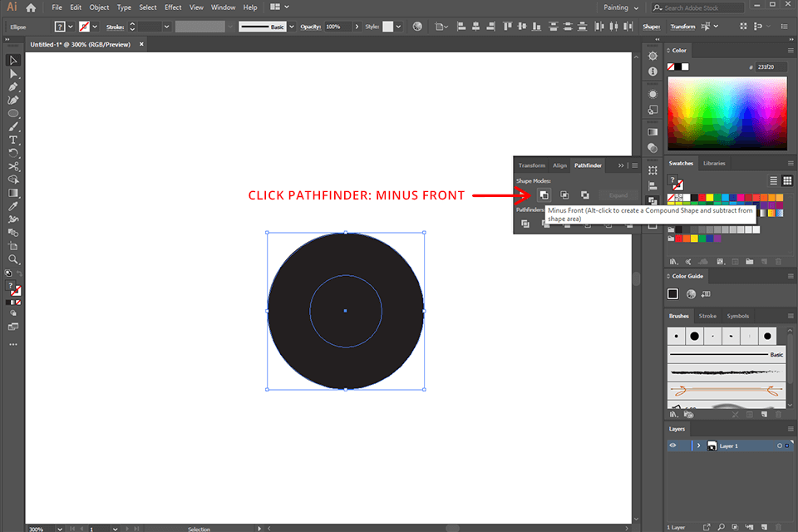Switch to the Align tab
The width and height of the screenshot is (798, 532).
point(559,165)
